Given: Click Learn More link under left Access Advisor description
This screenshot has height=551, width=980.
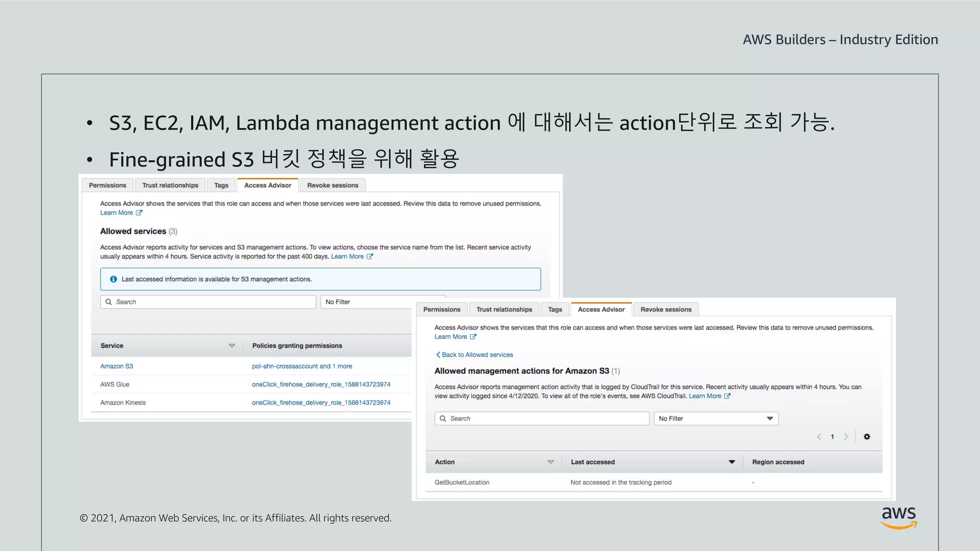Looking at the screenshot, I should click(x=116, y=213).
